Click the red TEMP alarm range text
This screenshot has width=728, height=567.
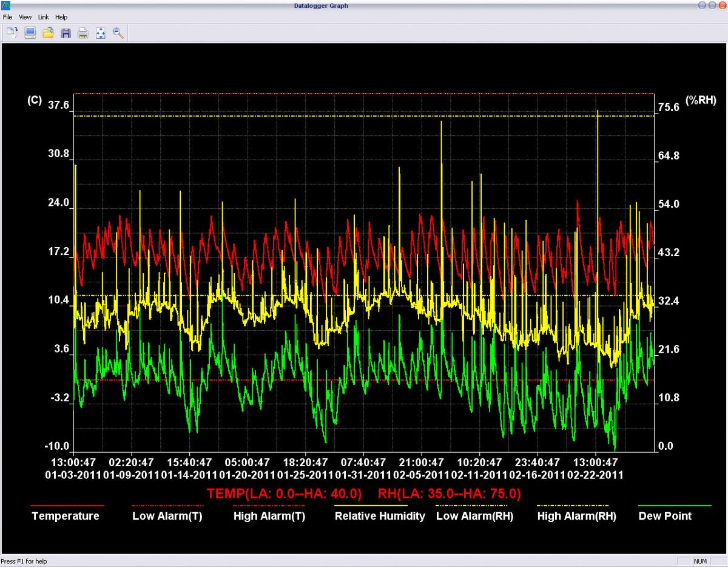click(285, 494)
